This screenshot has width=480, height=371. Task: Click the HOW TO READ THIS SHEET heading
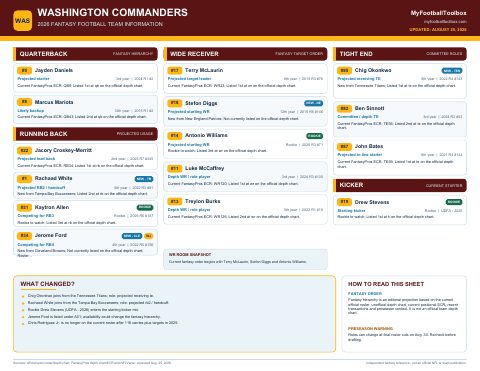(x=386, y=284)
